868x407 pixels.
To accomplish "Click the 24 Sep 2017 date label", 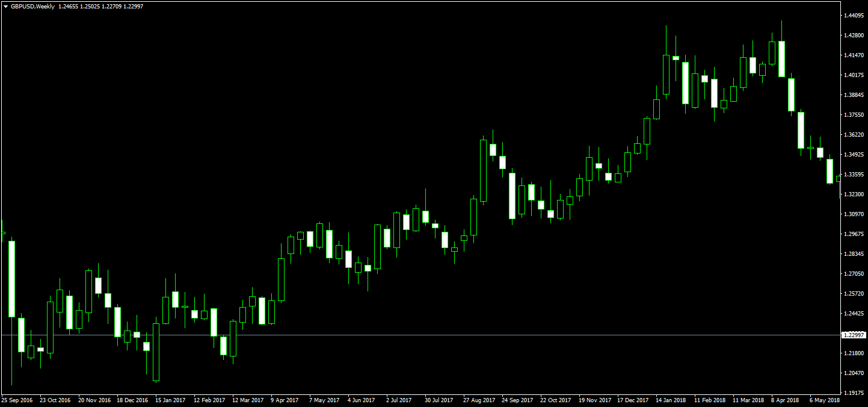I will (x=517, y=400).
